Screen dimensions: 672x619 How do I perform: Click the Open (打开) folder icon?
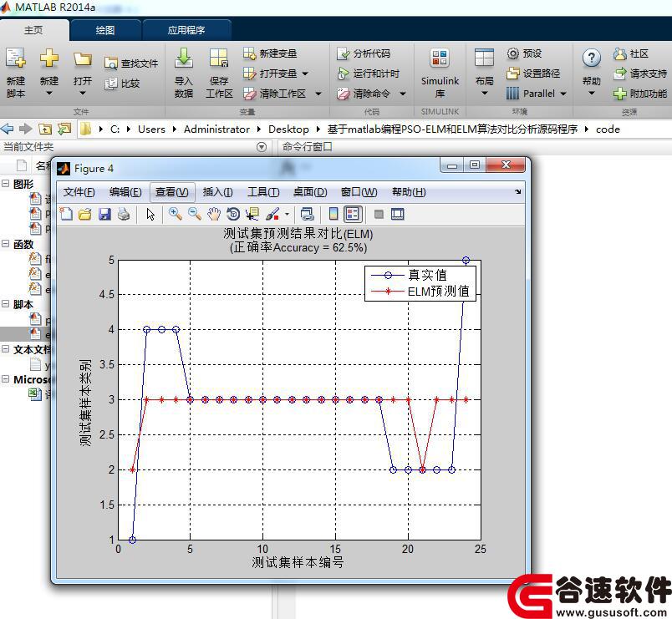82,59
